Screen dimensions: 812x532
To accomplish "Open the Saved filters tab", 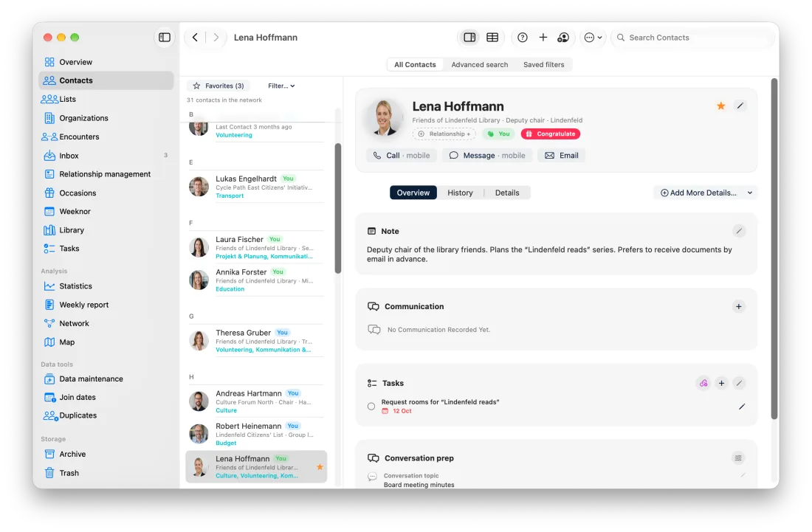I will [x=544, y=65].
